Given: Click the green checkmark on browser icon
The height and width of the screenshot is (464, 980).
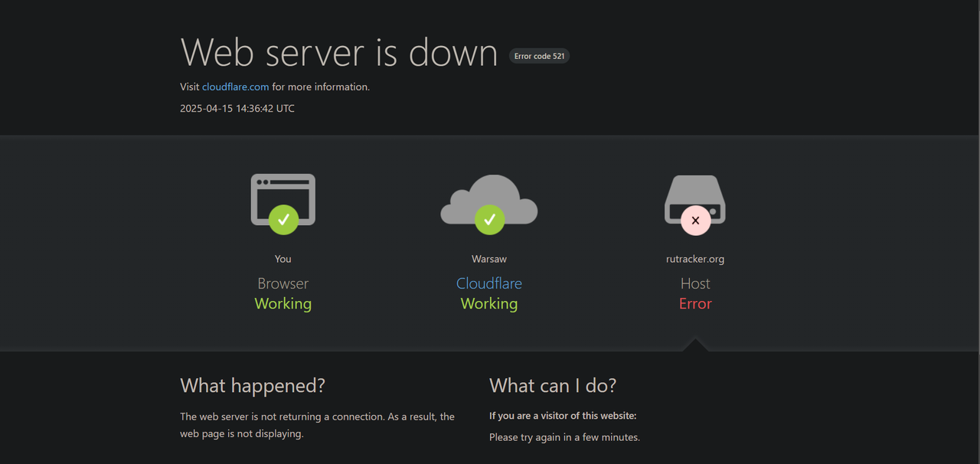Looking at the screenshot, I should tap(283, 220).
